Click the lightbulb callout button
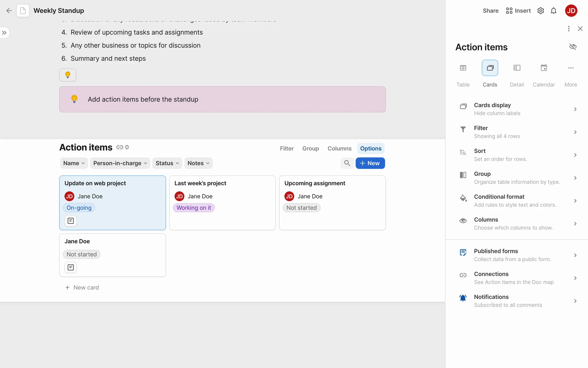Screen dimensions: 588x368 (68, 75)
